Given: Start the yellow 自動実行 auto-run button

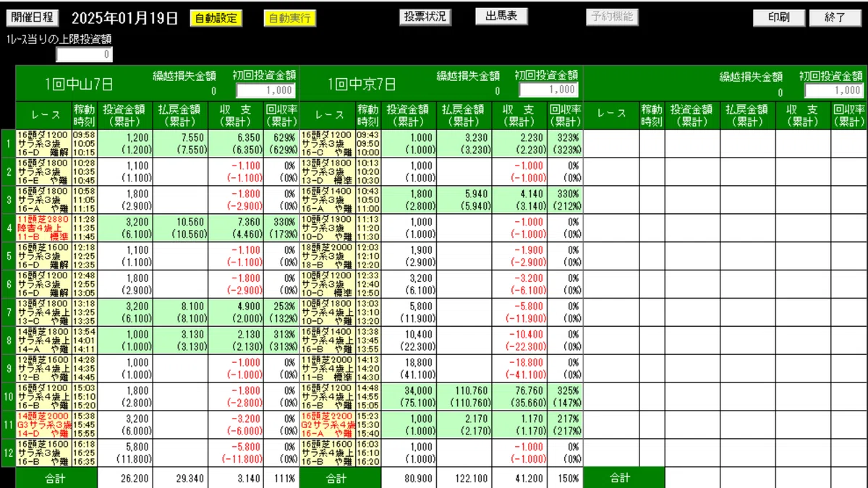Looking at the screenshot, I should tap(289, 18).
